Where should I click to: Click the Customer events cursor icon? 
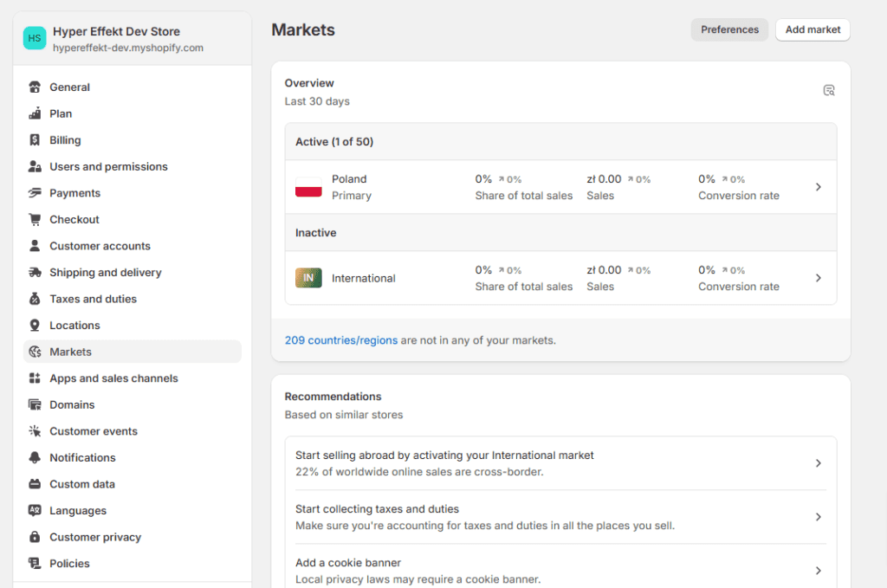pyautogui.click(x=35, y=431)
